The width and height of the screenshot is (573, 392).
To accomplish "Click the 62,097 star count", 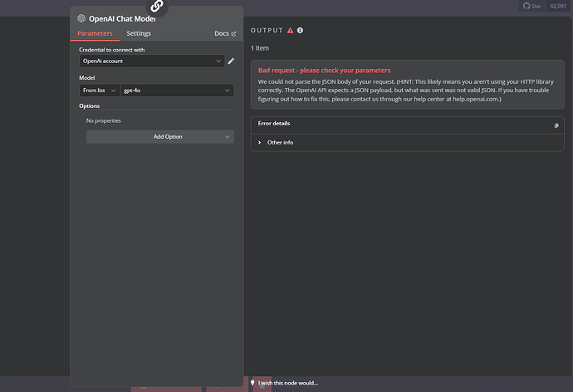I will pyautogui.click(x=558, y=6).
